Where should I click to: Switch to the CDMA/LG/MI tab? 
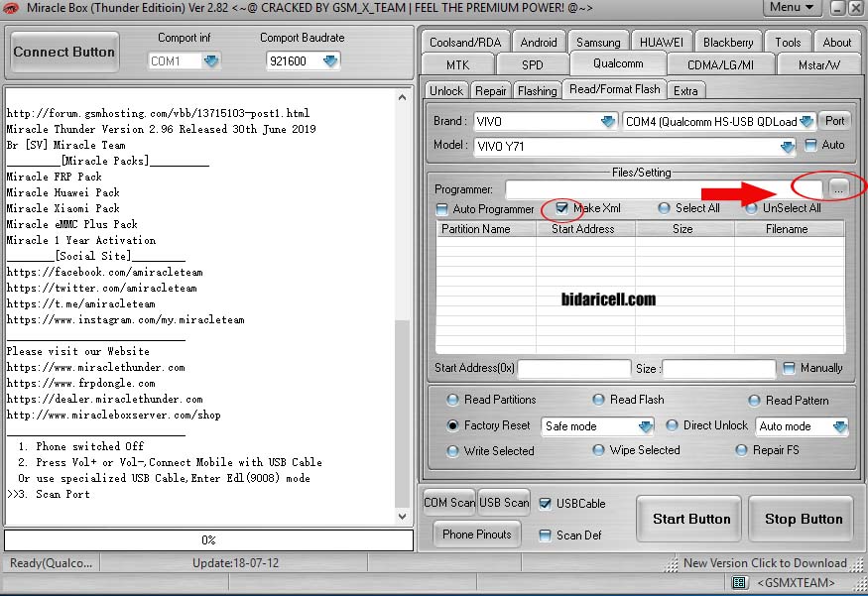(720, 64)
